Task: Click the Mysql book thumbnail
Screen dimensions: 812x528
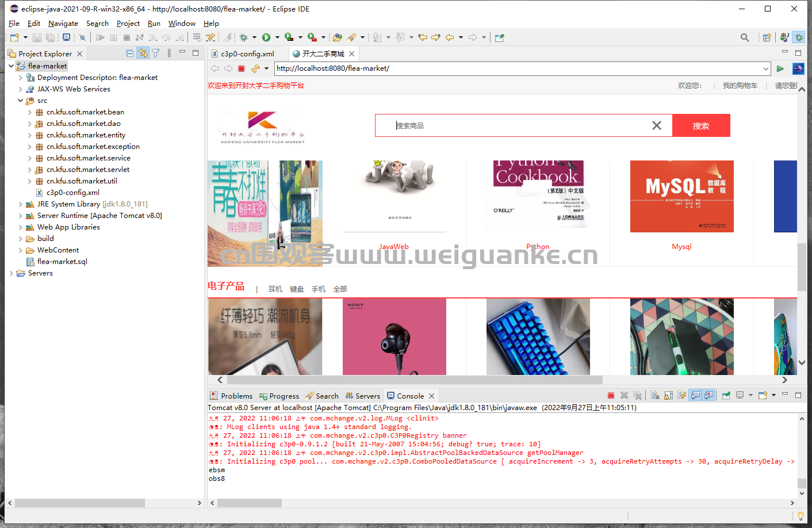Action: point(682,196)
